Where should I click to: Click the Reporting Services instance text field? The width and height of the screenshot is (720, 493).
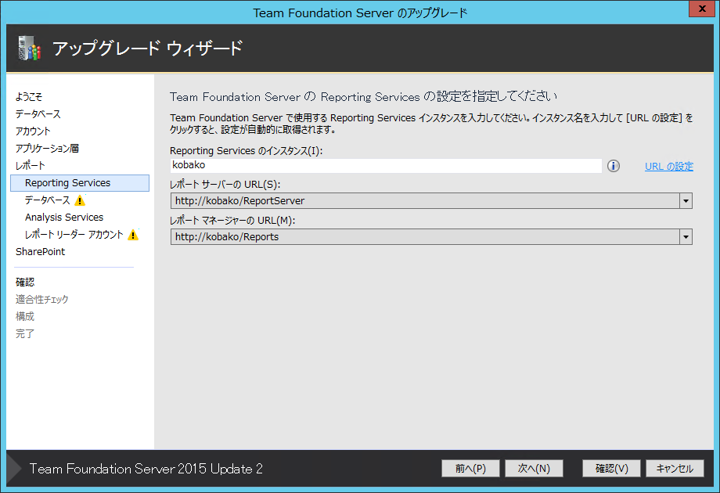(385, 165)
